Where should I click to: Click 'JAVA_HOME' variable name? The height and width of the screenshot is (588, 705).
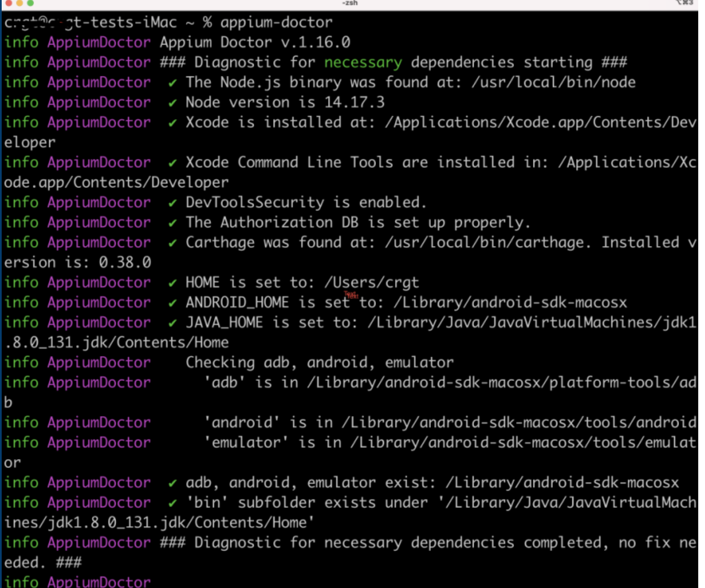click(224, 323)
